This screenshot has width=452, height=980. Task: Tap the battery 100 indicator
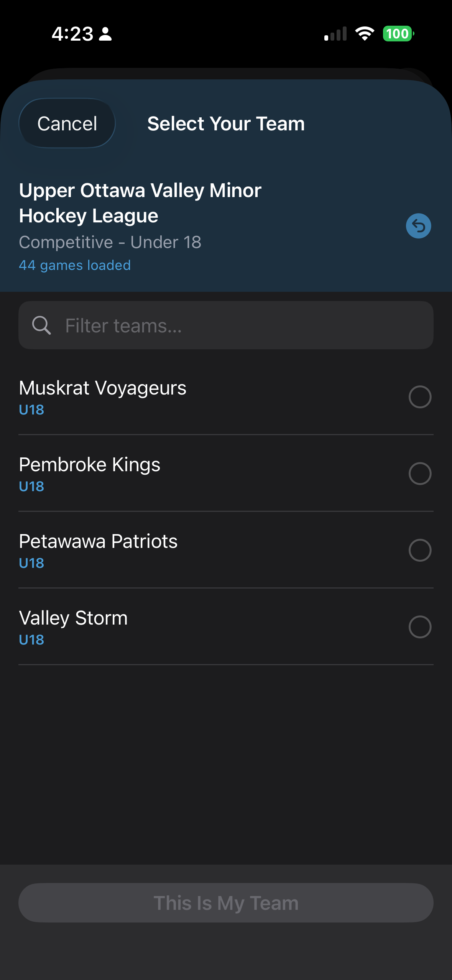click(x=398, y=34)
